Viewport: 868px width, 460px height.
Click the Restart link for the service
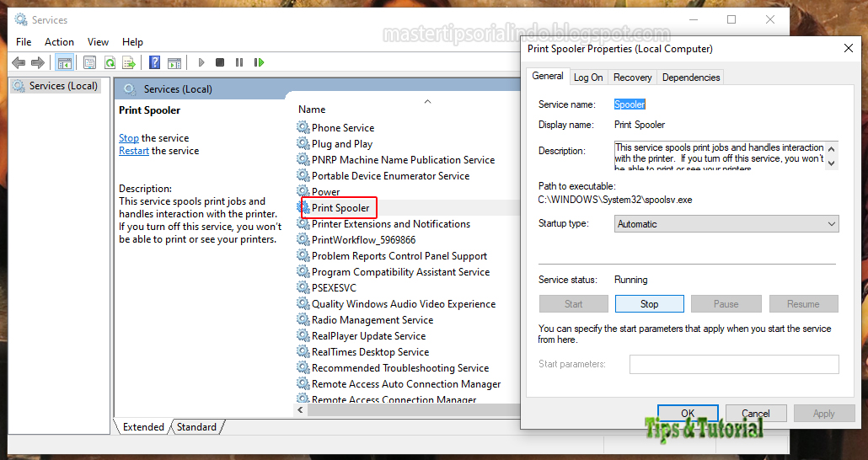point(134,151)
